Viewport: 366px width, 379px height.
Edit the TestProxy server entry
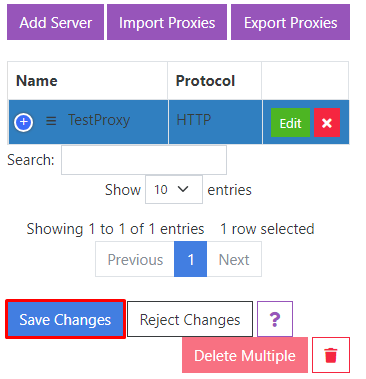click(290, 122)
